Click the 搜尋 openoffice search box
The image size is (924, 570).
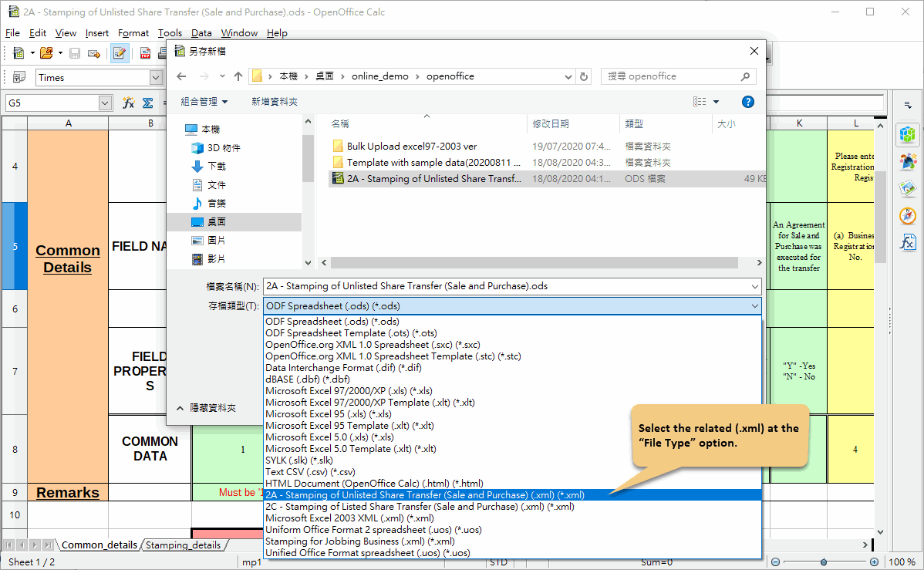(x=678, y=76)
